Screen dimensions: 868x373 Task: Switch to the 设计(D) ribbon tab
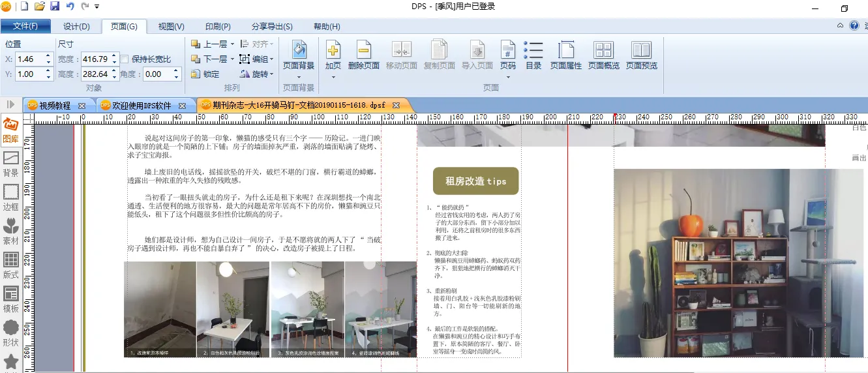76,27
